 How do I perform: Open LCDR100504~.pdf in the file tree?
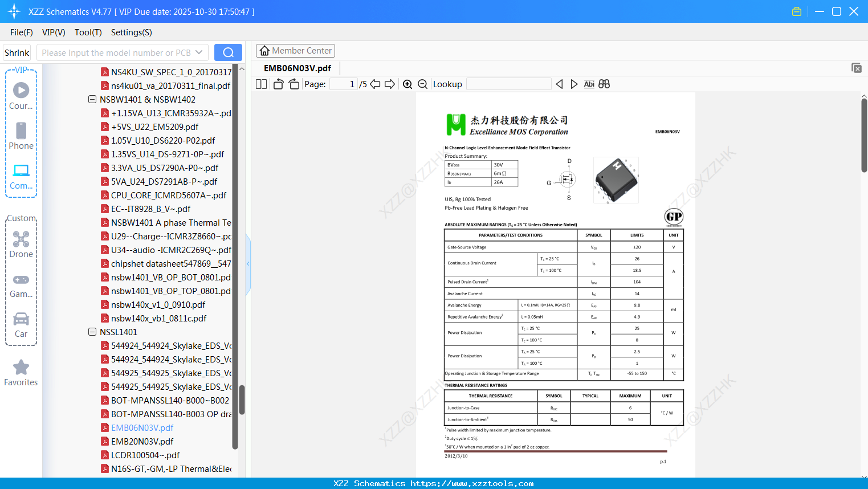coord(145,455)
